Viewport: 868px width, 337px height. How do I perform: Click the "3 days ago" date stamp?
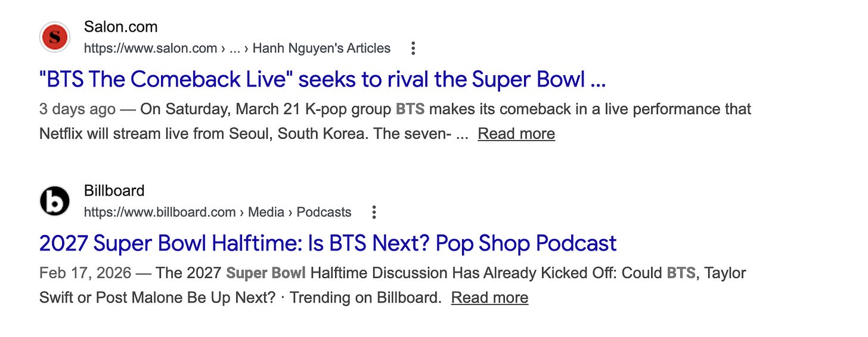tap(77, 109)
